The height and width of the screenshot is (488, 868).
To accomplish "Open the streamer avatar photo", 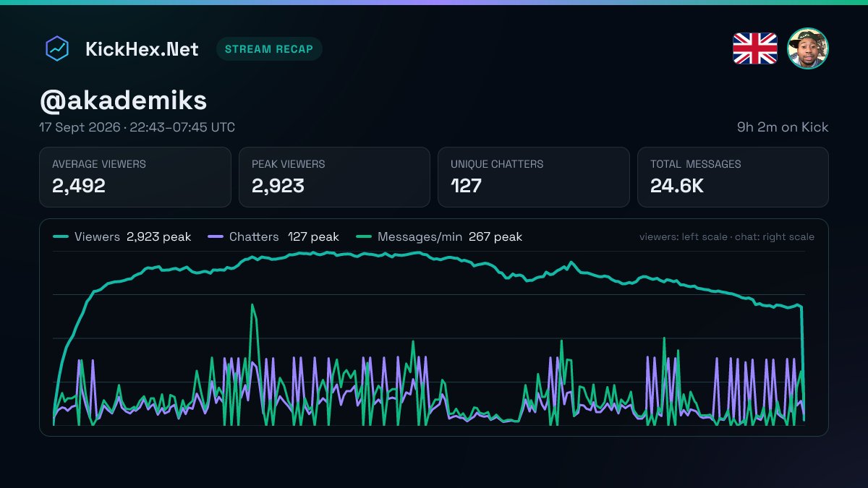I will (x=808, y=48).
